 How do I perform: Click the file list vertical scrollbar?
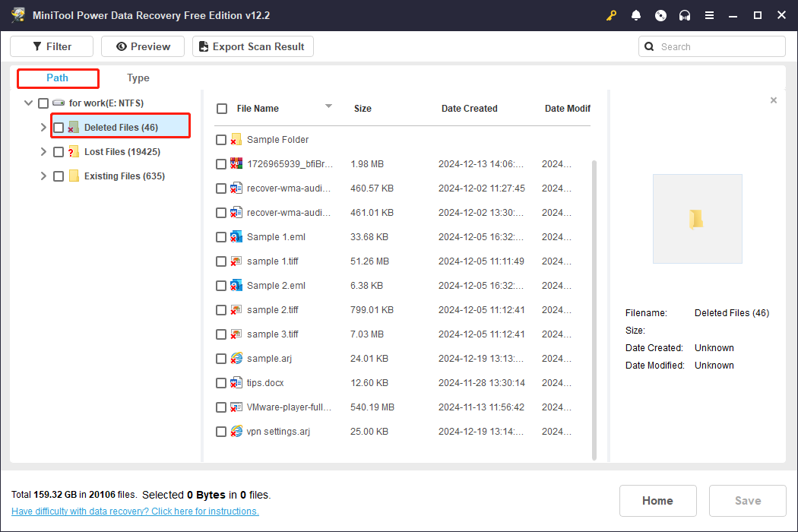(594, 310)
